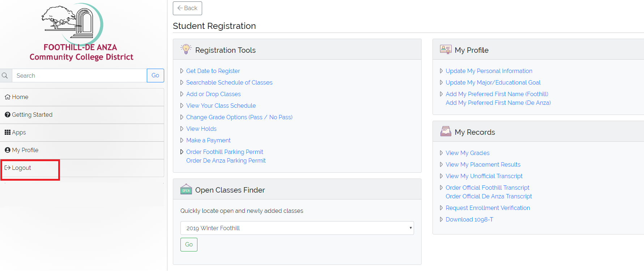Viewport: 644px width, 271px height.
Task: Open Update My Personal Information link
Action: click(x=489, y=71)
